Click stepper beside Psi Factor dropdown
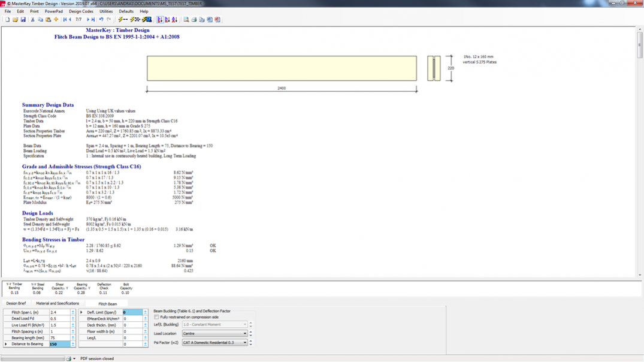Image resolution: width=644 pixels, height=362 pixels. tap(251, 343)
